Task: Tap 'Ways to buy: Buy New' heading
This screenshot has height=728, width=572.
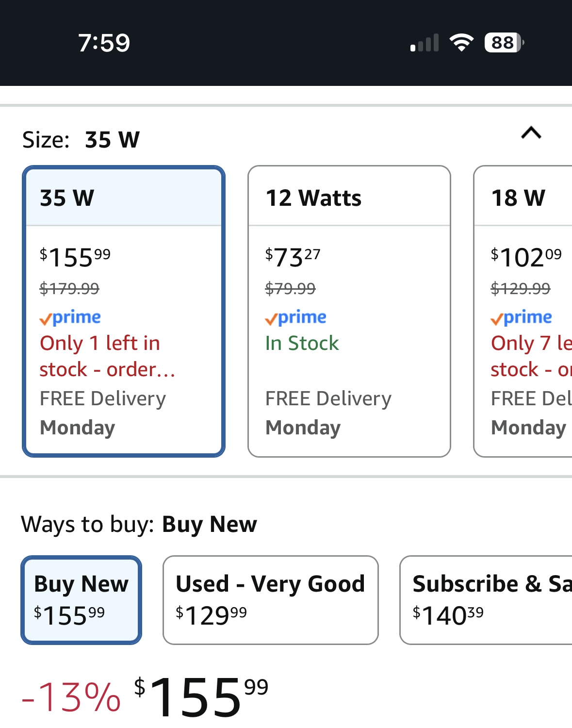Action: [x=139, y=524]
